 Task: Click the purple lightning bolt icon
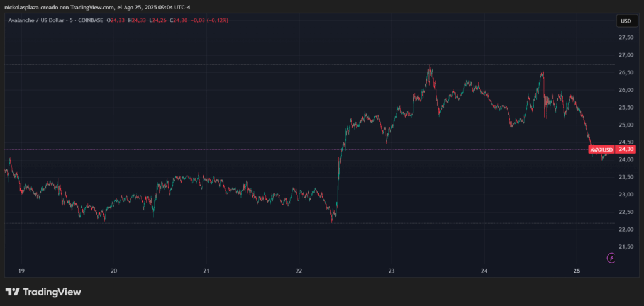tap(611, 258)
